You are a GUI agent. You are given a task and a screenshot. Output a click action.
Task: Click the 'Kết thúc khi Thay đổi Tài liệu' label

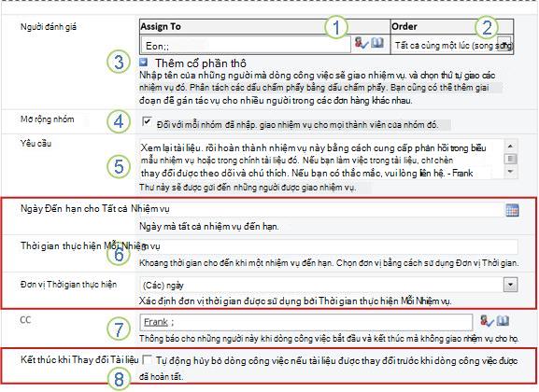point(79,359)
